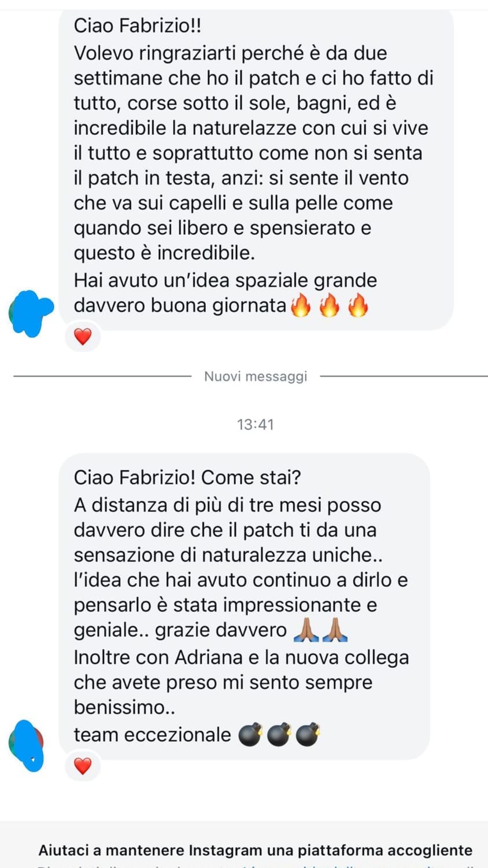
Task: Tap the heart reaction under the first message
Action: (x=83, y=337)
